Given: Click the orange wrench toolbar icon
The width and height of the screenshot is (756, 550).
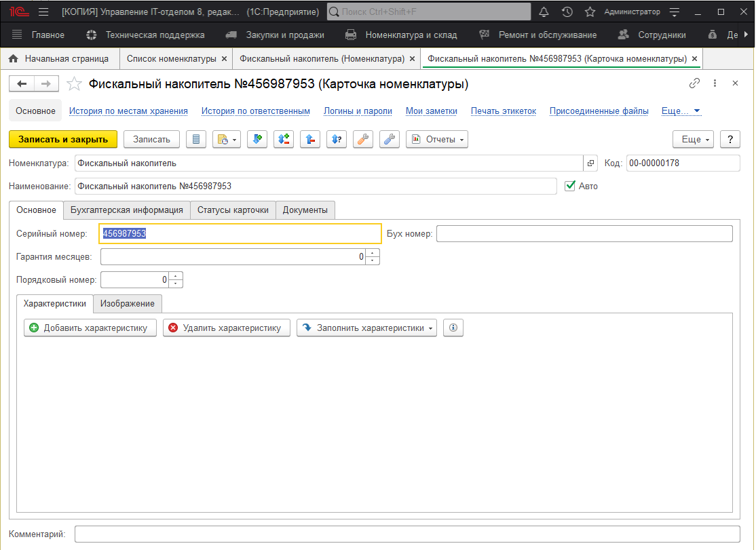Looking at the screenshot, I should [x=363, y=139].
